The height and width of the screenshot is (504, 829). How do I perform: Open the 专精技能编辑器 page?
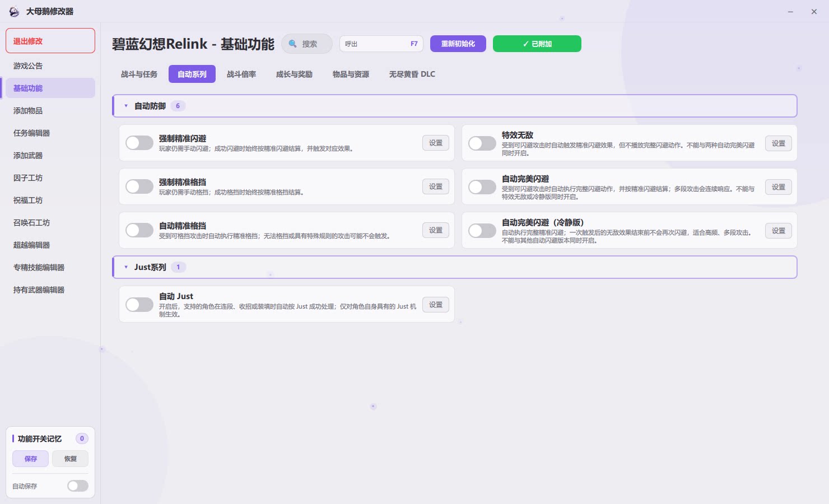pos(50,267)
